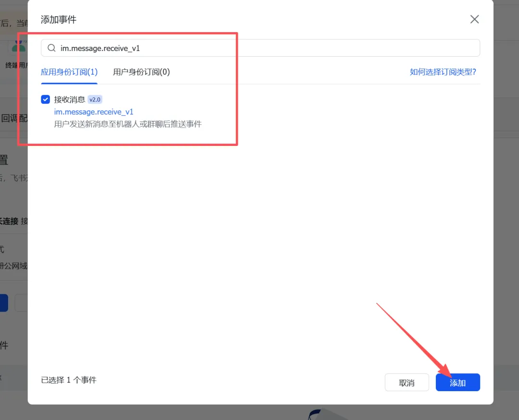Screen dimensions: 519x420
Task: Open the 如何选择订阅类型? help link
Action: [x=443, y=72]
